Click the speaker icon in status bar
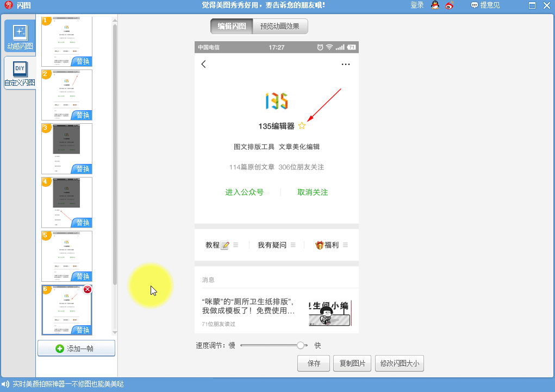 click(5, 384)
